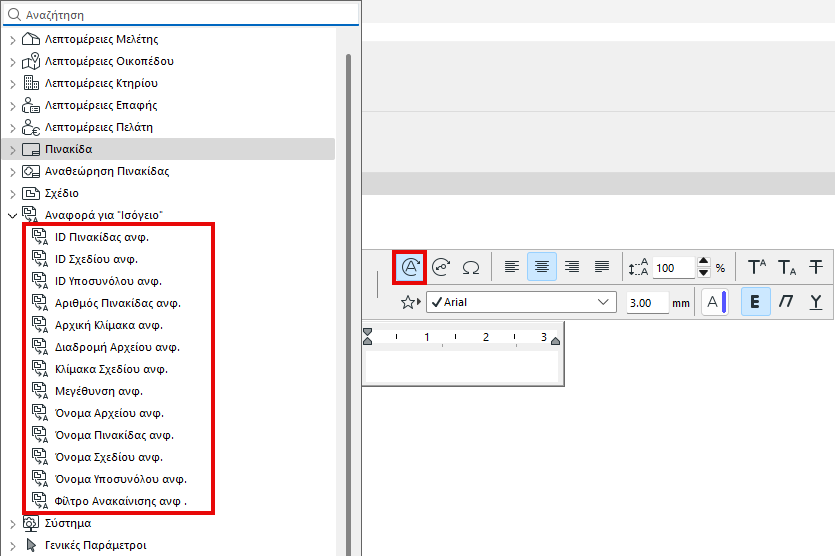Click inside the text editing box
The image size is (835, 556).
click(462, 366)
